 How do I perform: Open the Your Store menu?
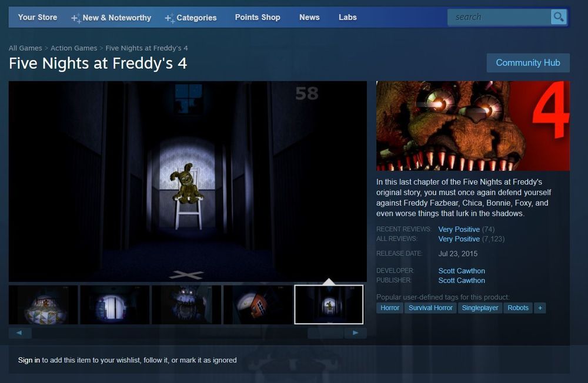point(38,17)
